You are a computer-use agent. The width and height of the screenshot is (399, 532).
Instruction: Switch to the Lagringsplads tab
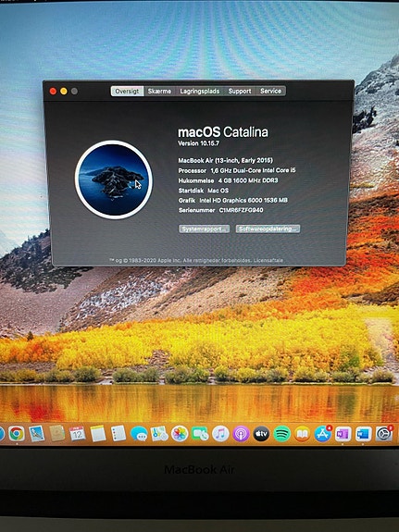click(200, 91)
